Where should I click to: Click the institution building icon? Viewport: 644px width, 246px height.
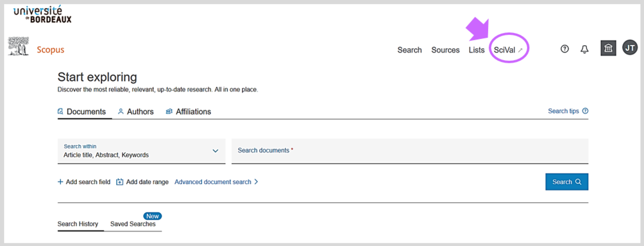pos(608,48)
